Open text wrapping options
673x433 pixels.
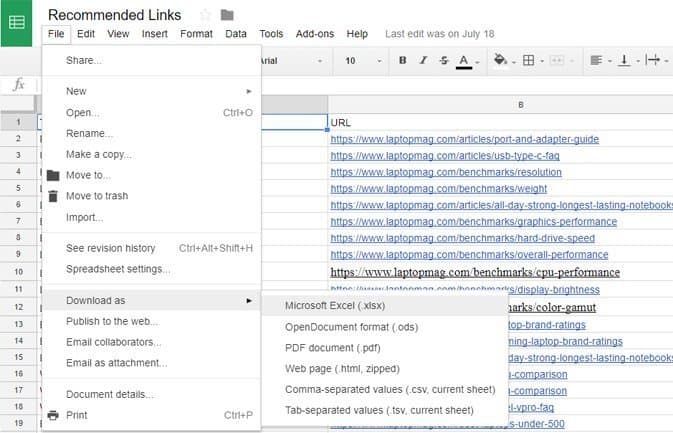click(652, 60)
